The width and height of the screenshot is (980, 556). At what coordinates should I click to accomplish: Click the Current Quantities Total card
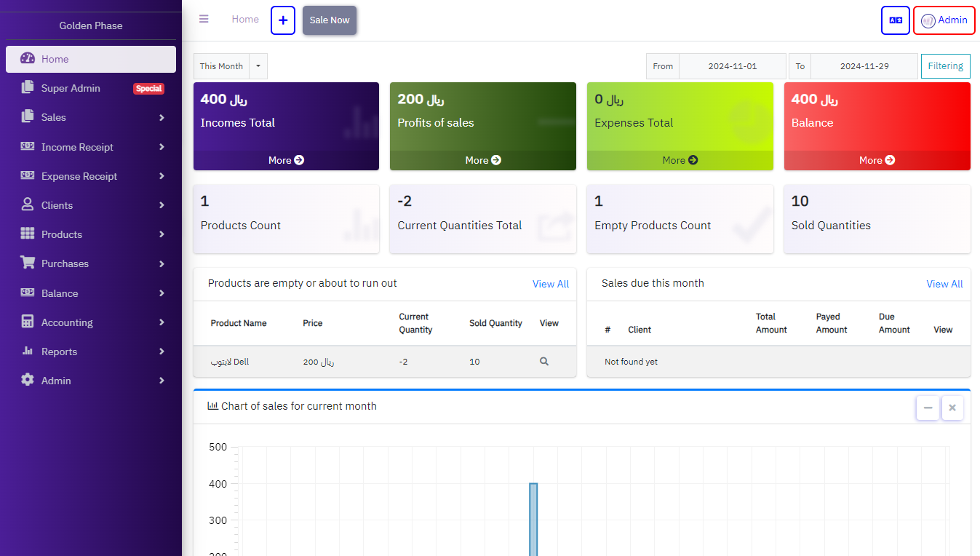click(483, 219)
